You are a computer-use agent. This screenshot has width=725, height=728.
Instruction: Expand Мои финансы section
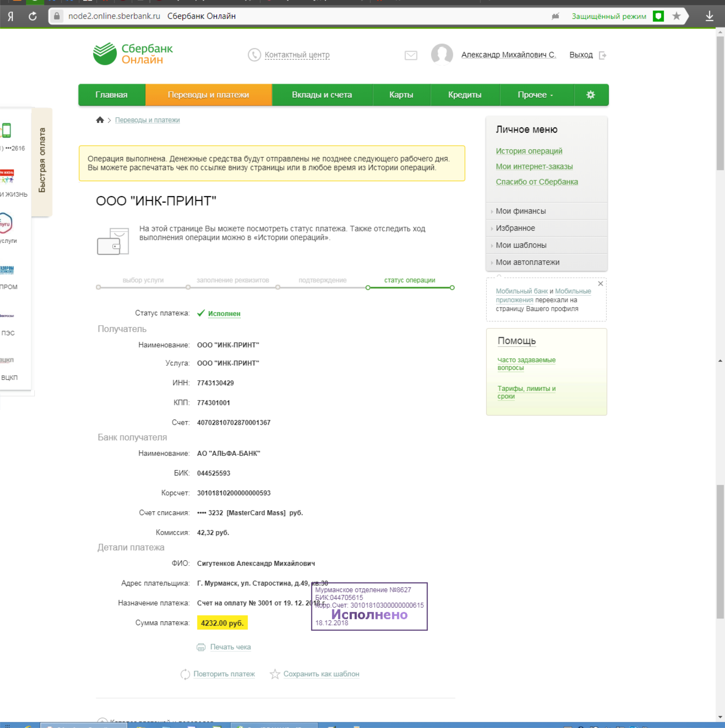(x=546, y=211)
